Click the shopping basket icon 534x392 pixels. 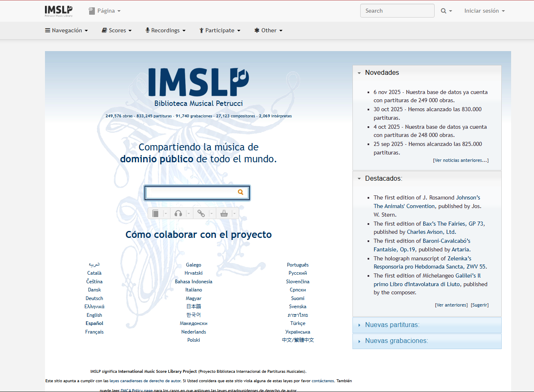tap(224, 213)
